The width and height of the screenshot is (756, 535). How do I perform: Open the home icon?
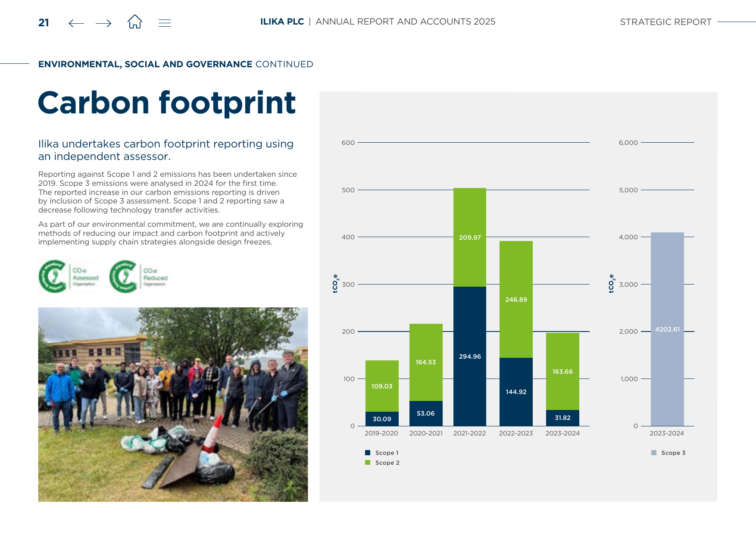tap(135, 22)
